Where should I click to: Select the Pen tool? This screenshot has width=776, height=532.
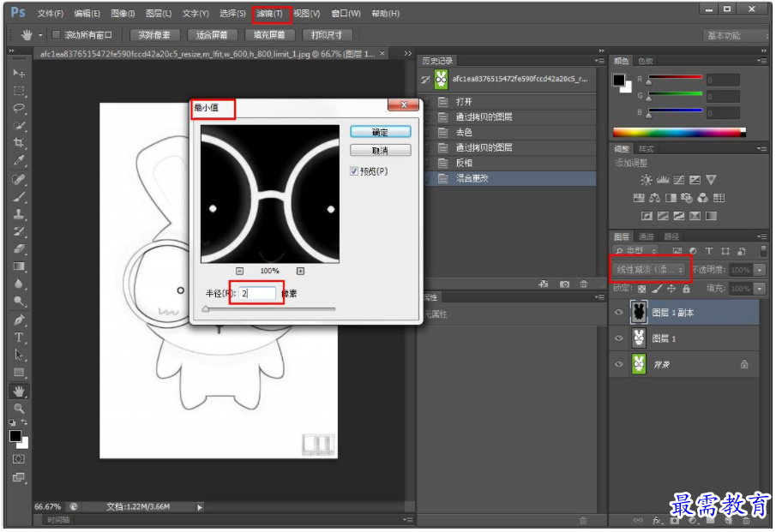(19, 320)
